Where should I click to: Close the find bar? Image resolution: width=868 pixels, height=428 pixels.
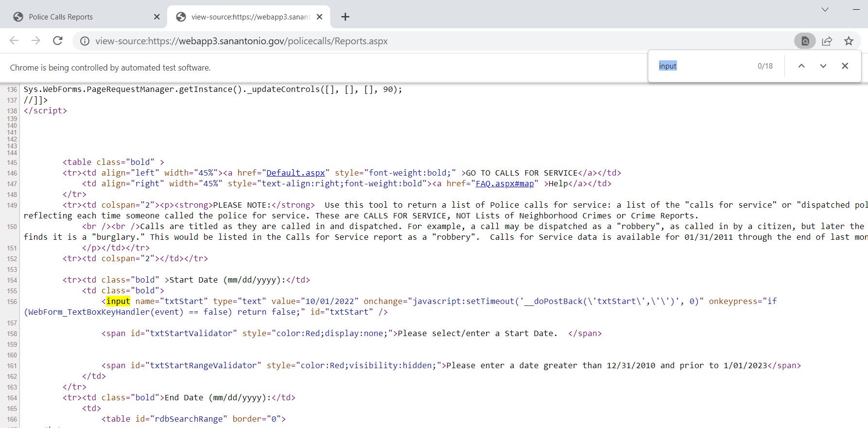(845, 66)
